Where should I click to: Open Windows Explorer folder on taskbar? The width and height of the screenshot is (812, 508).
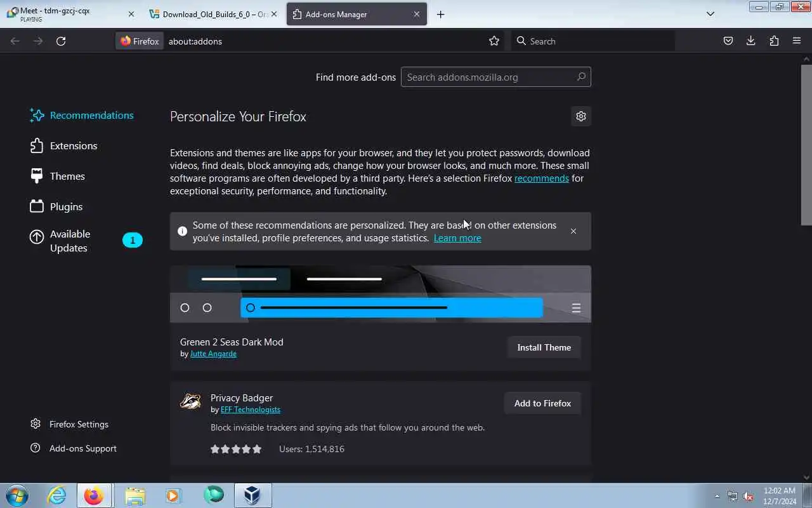pos(135,495)
